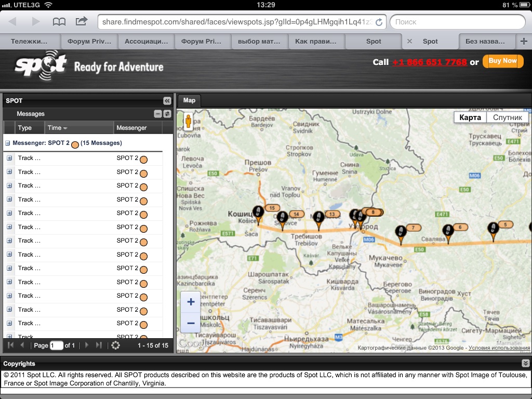Click the phone number link
The height and width of the screenshot is (399, 532).
click(429, 62)
